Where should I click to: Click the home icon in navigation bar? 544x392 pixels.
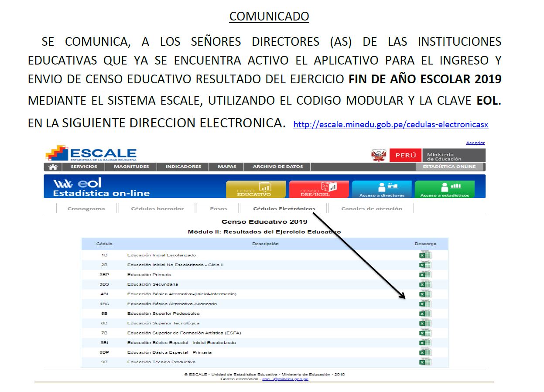click(x=53, y=167)
